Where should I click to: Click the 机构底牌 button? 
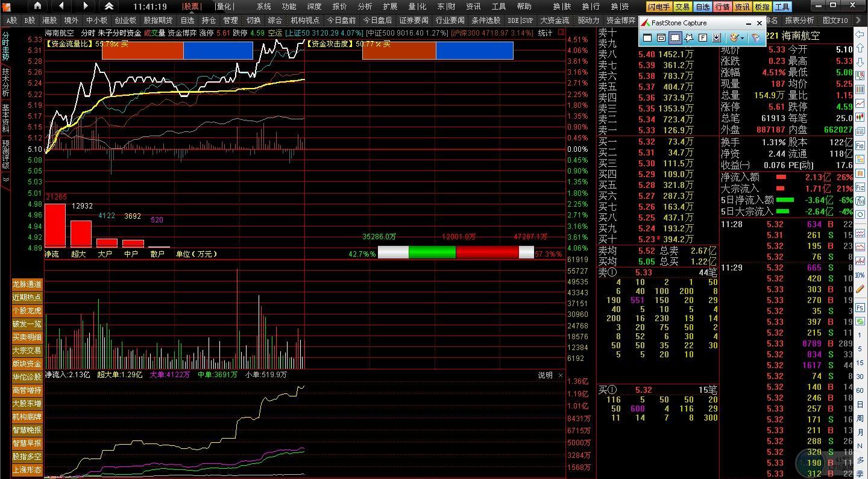point(27,417)
